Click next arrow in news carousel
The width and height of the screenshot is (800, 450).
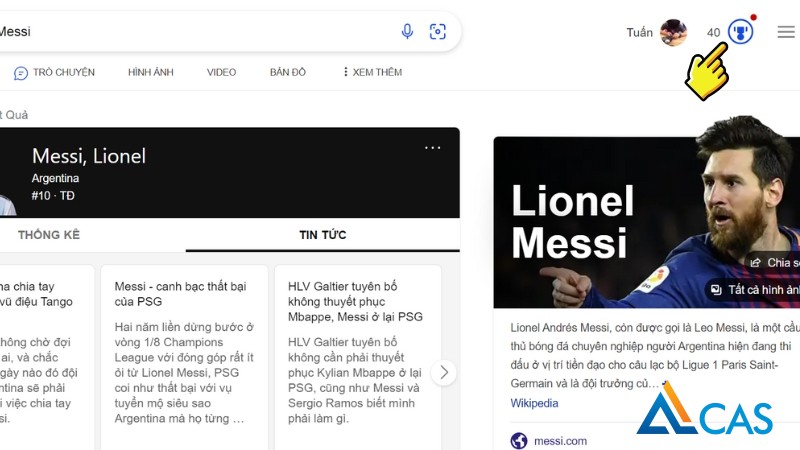(x=442, y=373)
